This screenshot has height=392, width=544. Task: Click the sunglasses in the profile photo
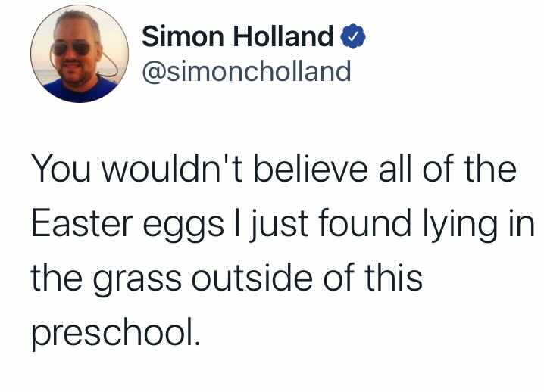[x=71, y=48]
